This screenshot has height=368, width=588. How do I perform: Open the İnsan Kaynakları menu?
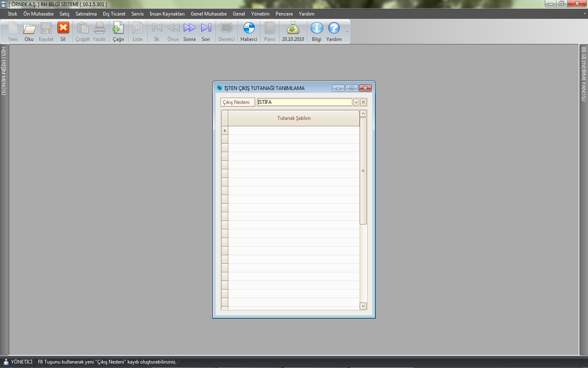tap(167, 14)
